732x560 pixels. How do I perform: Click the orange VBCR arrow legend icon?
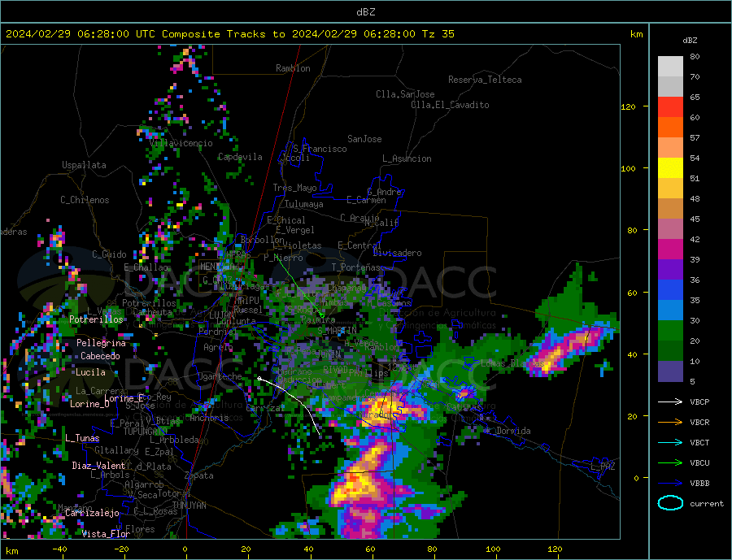click(x=670, y=422)
